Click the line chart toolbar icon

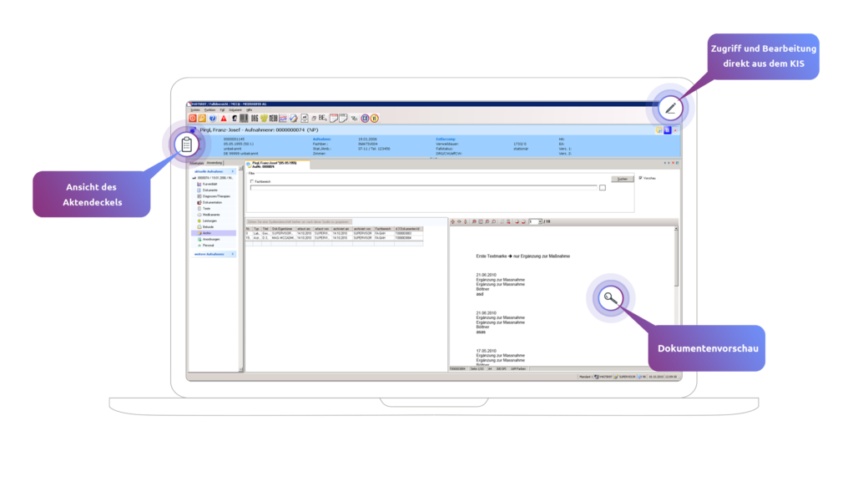(x=283, y=119)
